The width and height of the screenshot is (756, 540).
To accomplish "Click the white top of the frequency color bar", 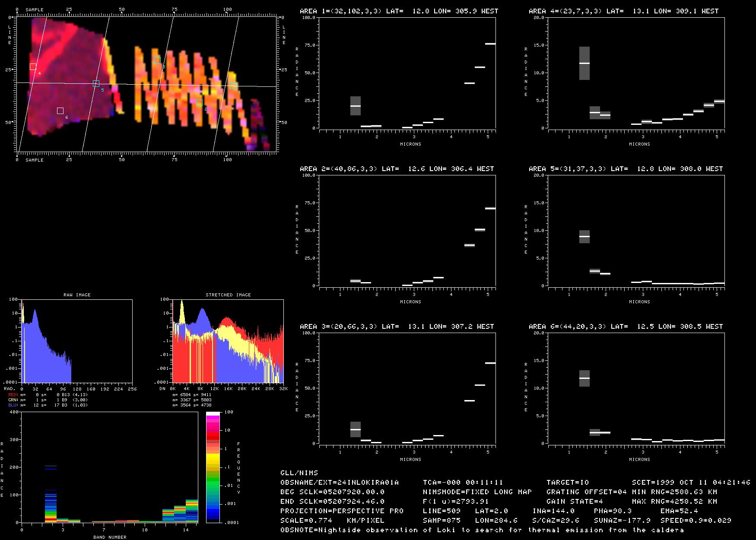I will click(x=213, y=414).
